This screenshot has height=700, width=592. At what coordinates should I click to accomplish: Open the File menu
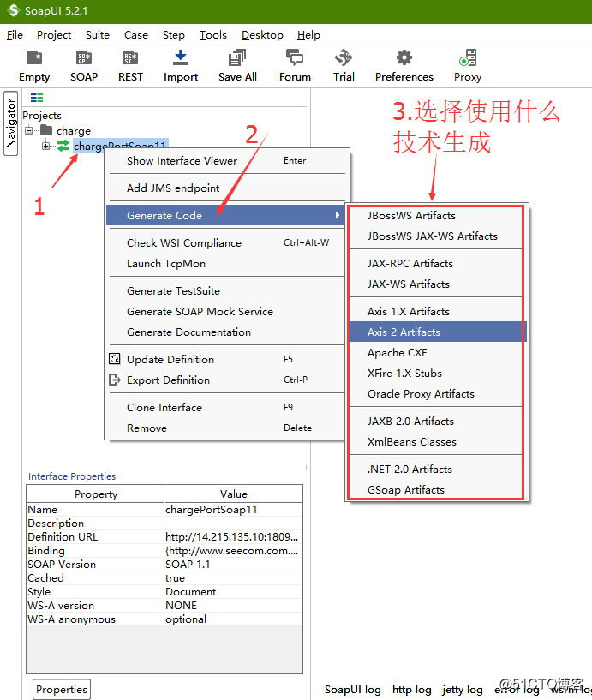click(15, 35)
